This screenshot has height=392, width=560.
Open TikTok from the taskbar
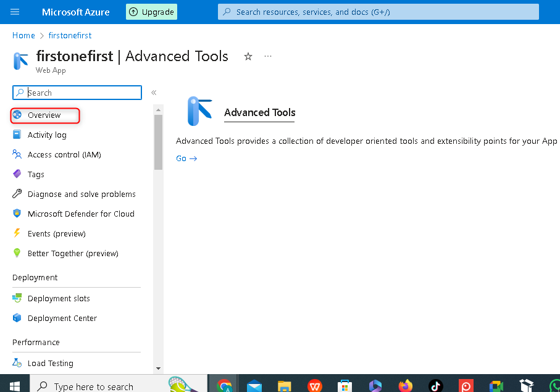436,386
